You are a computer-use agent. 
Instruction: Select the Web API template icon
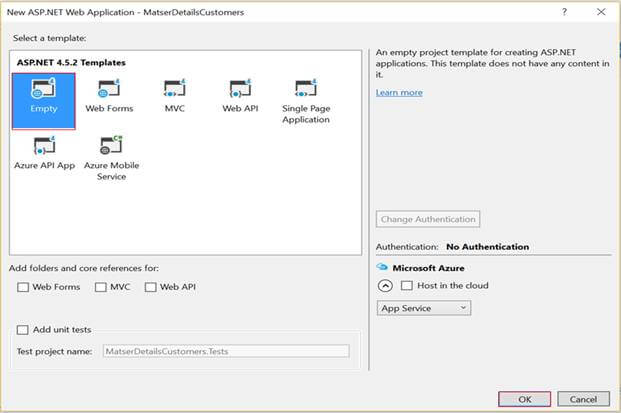(240, 88)
